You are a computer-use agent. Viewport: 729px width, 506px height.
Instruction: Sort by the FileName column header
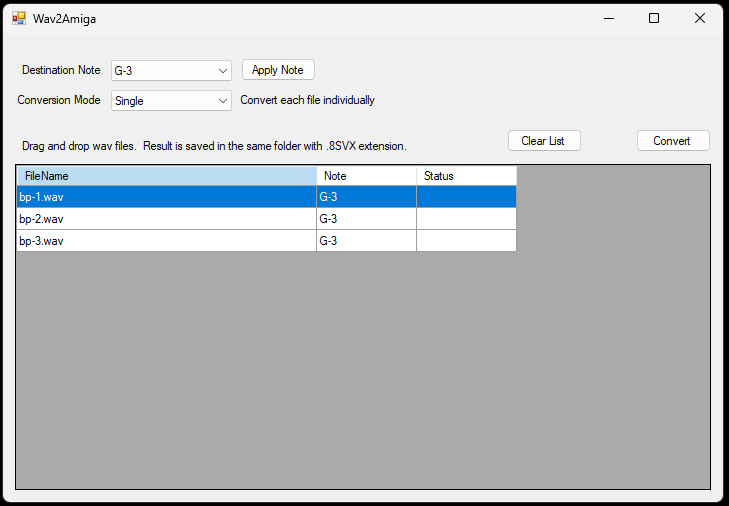(x=166, y=176)
